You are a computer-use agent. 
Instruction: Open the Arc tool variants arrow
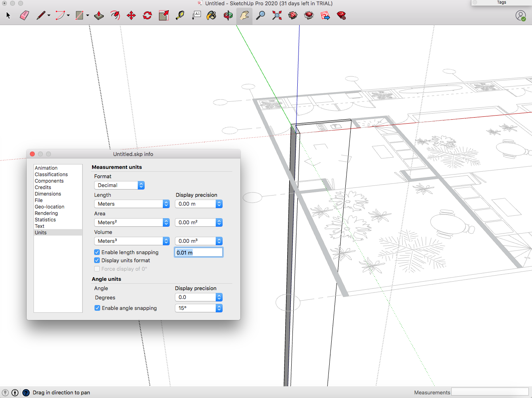[68, 16]
